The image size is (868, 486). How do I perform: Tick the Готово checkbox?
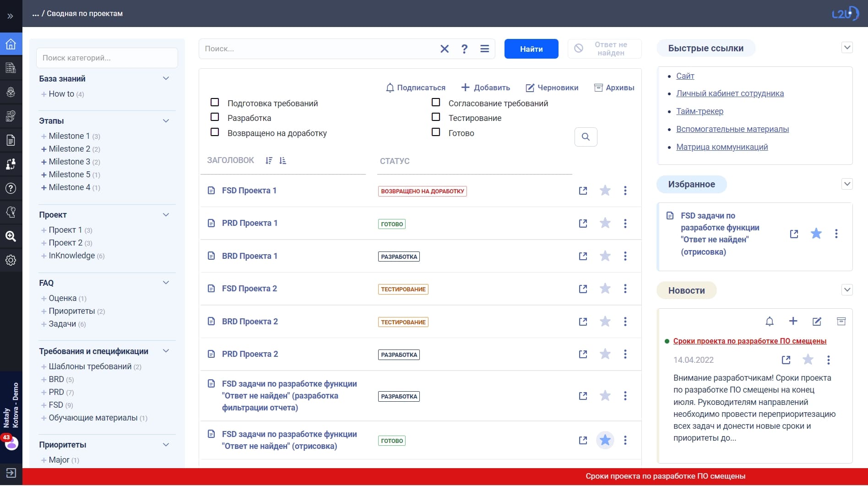tap(436, 132)
